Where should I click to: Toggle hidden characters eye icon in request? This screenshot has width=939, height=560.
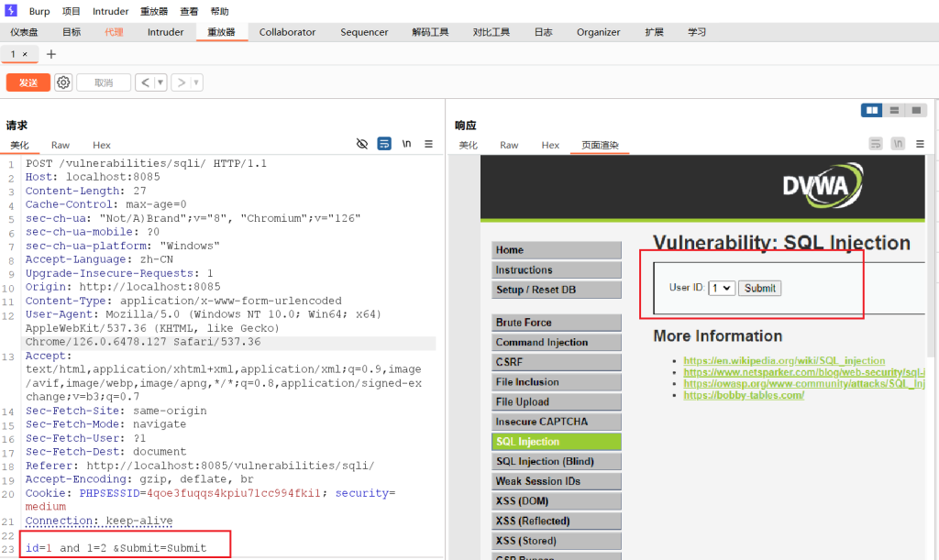point(362,144)
